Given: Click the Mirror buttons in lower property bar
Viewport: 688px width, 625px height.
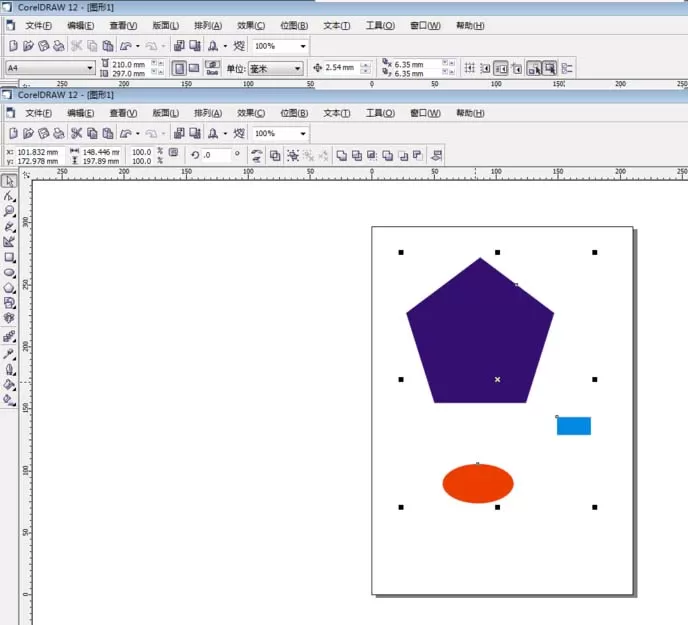Looking at the screenshot, I should click(257, 155).
